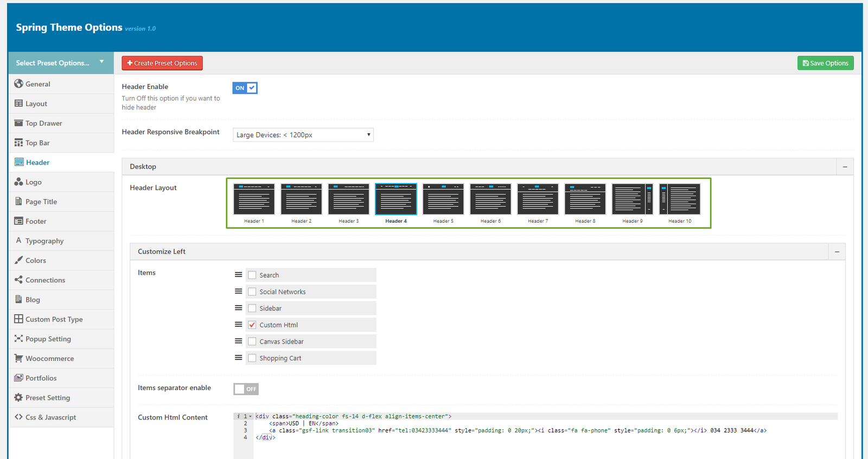Click the Preset Setting gear icon

point(18,397)
